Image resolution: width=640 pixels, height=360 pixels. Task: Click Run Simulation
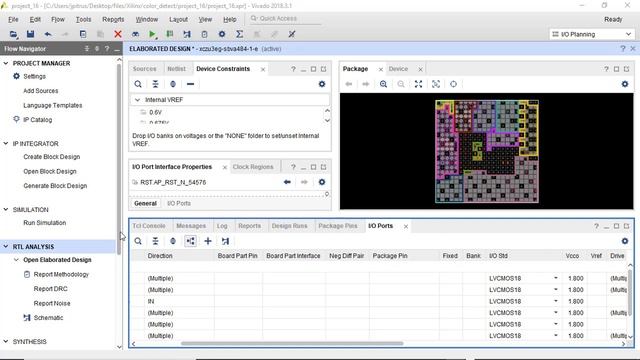point(44,222)
